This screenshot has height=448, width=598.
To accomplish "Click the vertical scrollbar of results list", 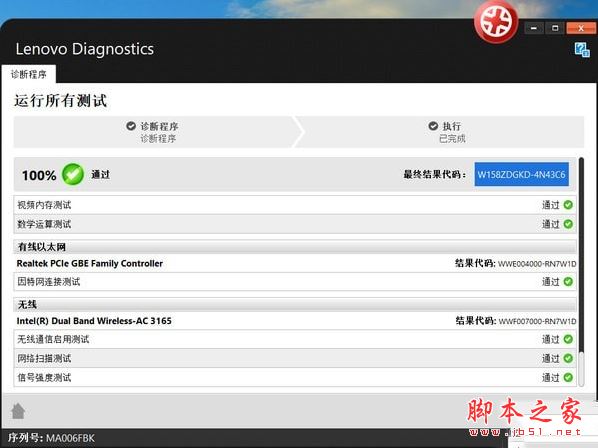I will pos(581,272).
